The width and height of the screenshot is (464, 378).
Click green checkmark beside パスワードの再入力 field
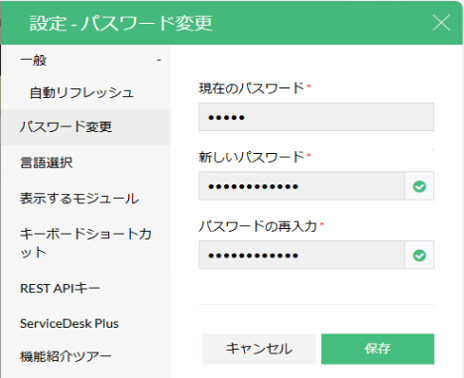(419, 256)
